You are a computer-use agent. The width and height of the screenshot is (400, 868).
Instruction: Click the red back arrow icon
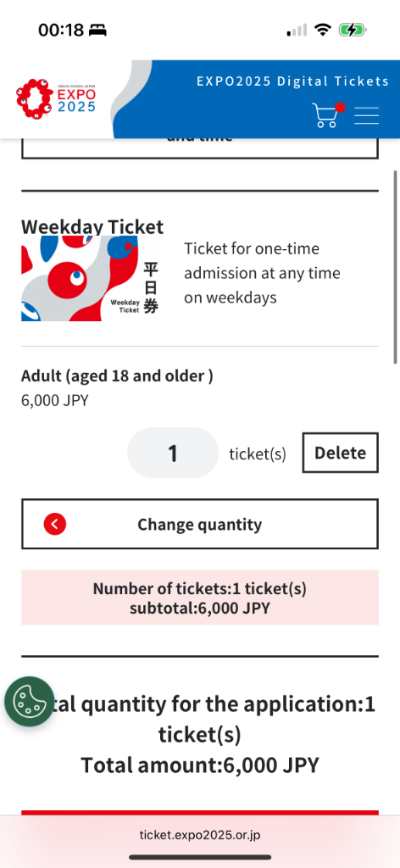[x=55, y=524]
